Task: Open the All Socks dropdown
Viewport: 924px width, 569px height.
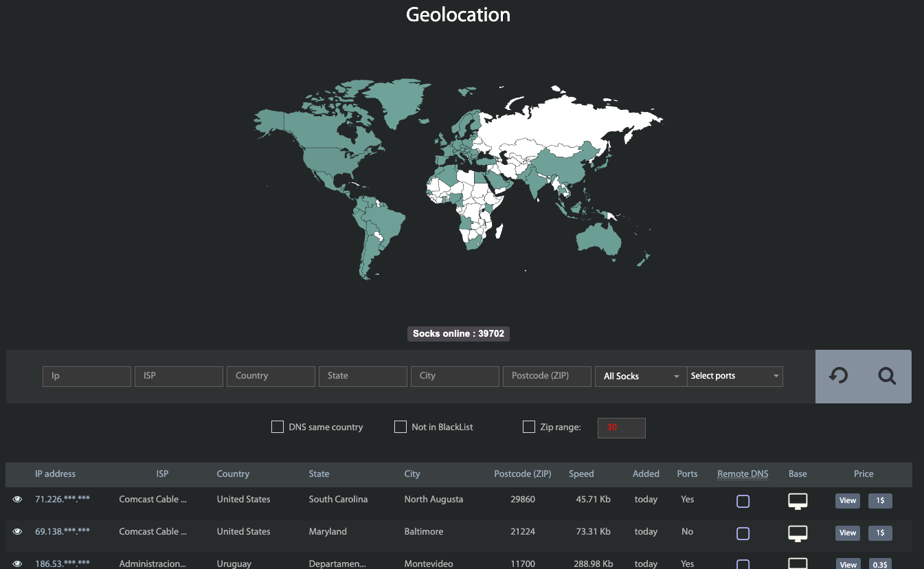Action: (x=640, y=376)
